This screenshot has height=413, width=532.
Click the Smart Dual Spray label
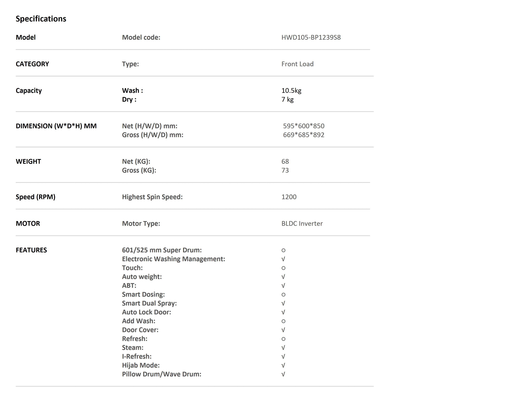(149, 303)
